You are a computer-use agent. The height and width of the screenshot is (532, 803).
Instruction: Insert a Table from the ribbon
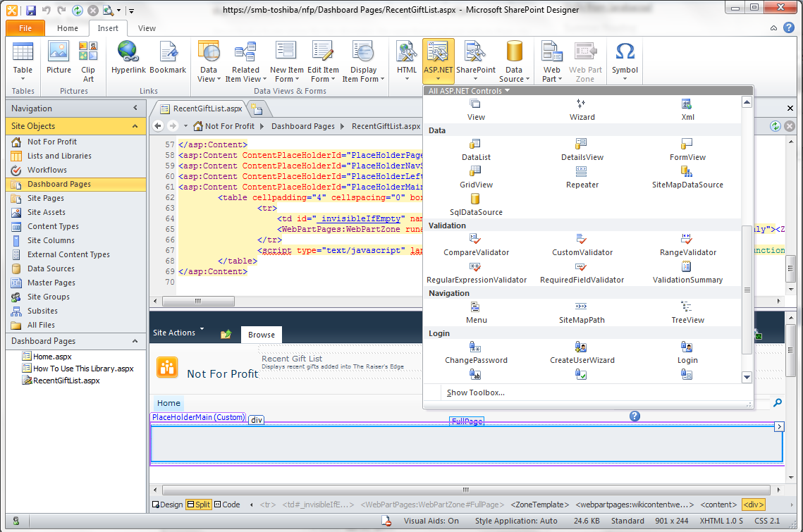coord(23,61)
